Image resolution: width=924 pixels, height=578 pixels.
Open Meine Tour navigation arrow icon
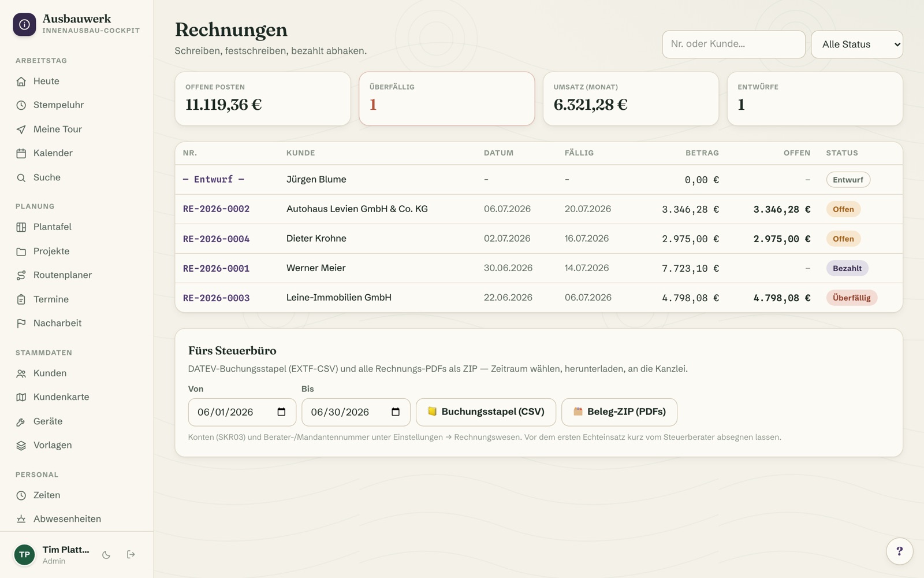(x=21, y=129)
